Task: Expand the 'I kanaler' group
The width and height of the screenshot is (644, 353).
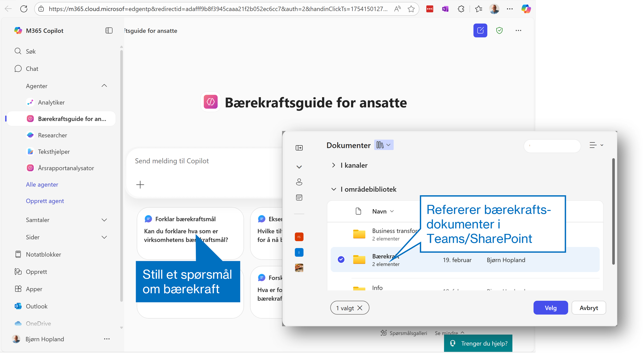Action: (x=334, y=165)
